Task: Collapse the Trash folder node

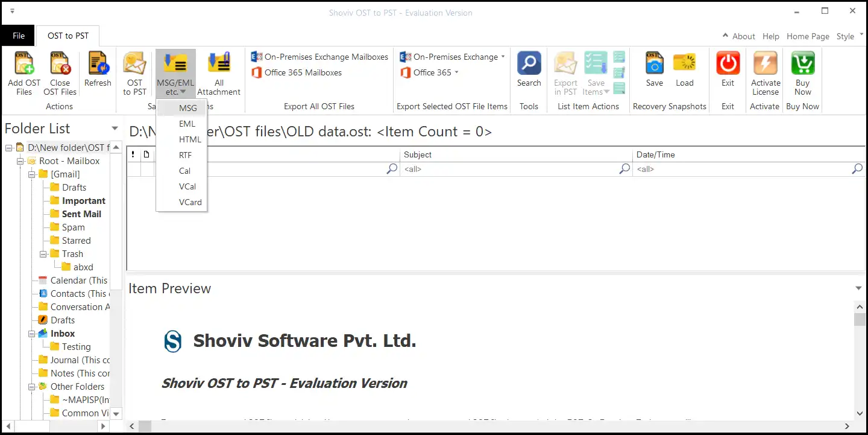Action: (x=43, y=254)
